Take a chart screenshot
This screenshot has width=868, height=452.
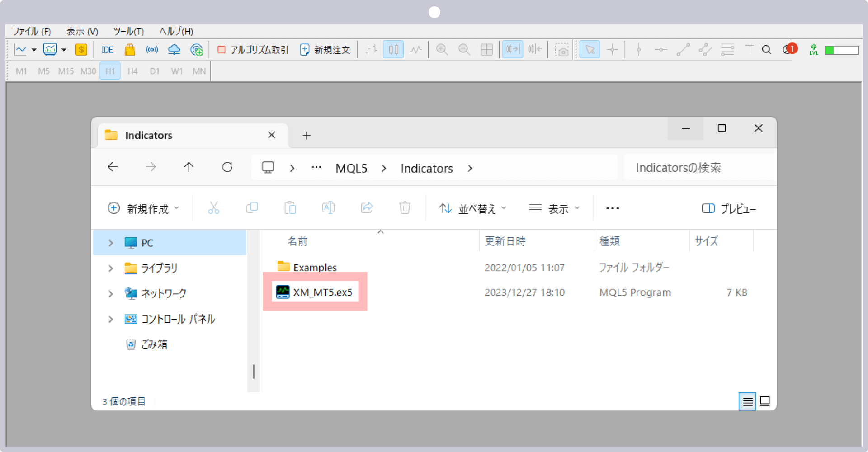[x=562, y=50]
